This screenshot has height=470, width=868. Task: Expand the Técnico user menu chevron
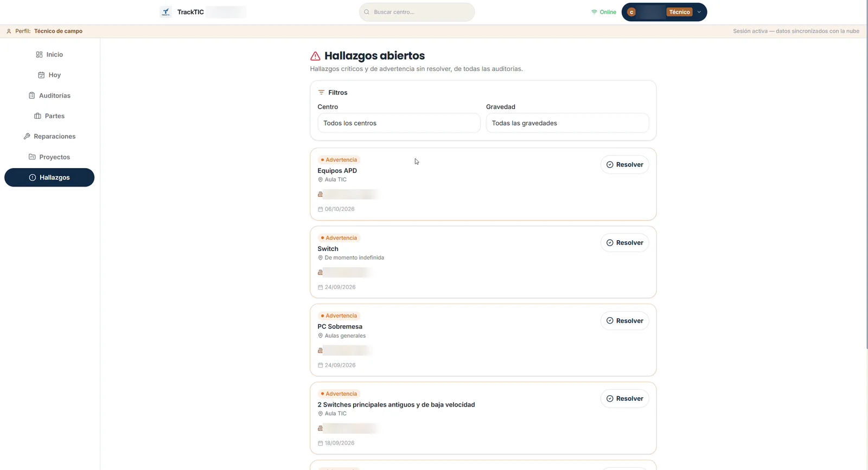tap(699, 12)
